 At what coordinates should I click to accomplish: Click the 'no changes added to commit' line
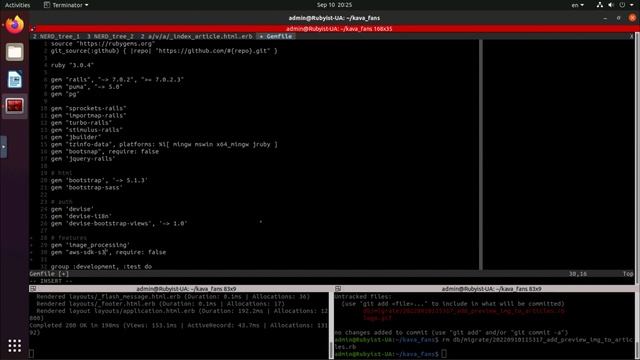coord(451,333)
